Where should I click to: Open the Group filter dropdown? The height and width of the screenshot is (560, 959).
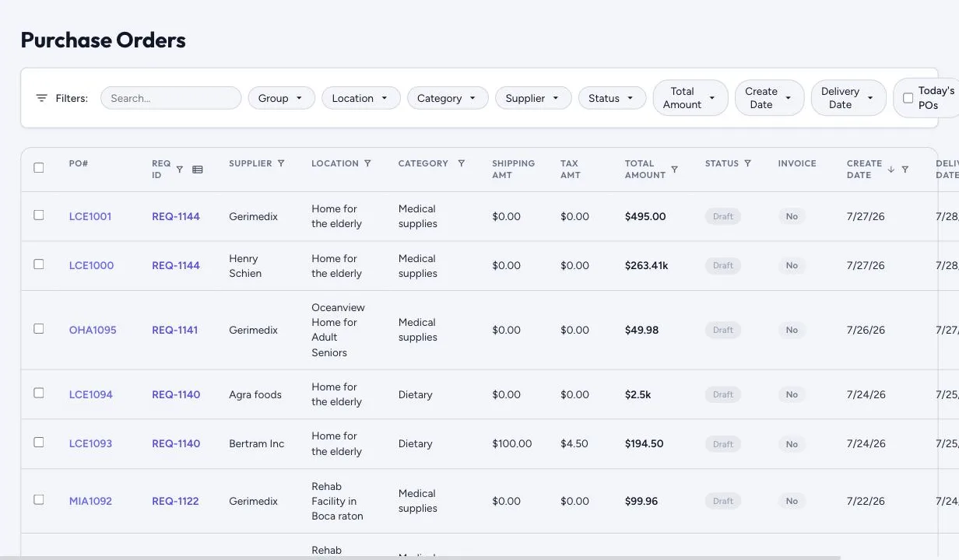[281, 98]
